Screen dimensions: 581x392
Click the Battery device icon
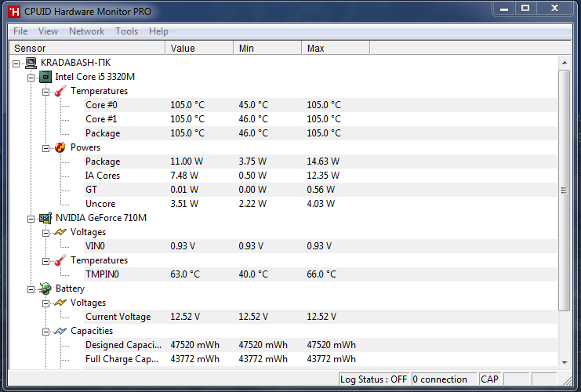pyautogui.click(x=45, y=289)
